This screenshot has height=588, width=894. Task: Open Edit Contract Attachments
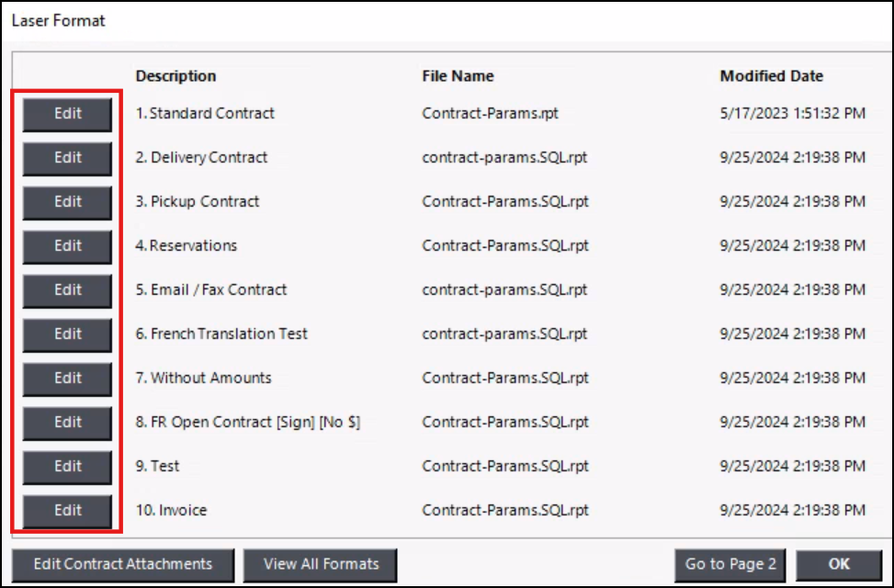pyautogui.click(x=123, y=564)
